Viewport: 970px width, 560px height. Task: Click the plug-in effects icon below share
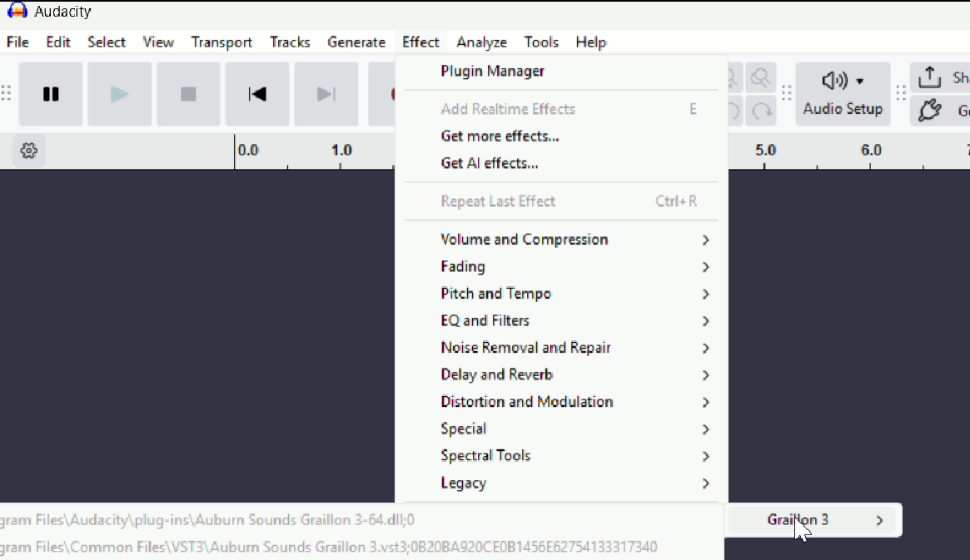click(929, 111)
